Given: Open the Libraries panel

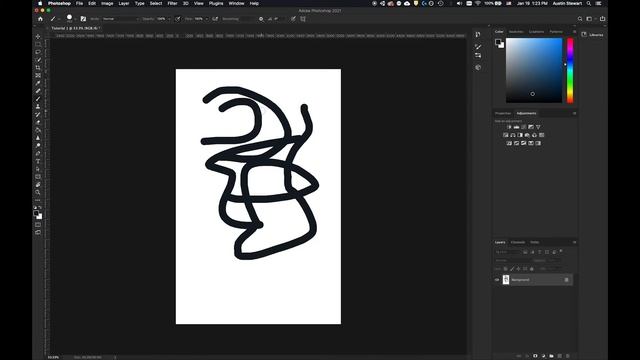Looking at the screenshot, I should 593,35.
